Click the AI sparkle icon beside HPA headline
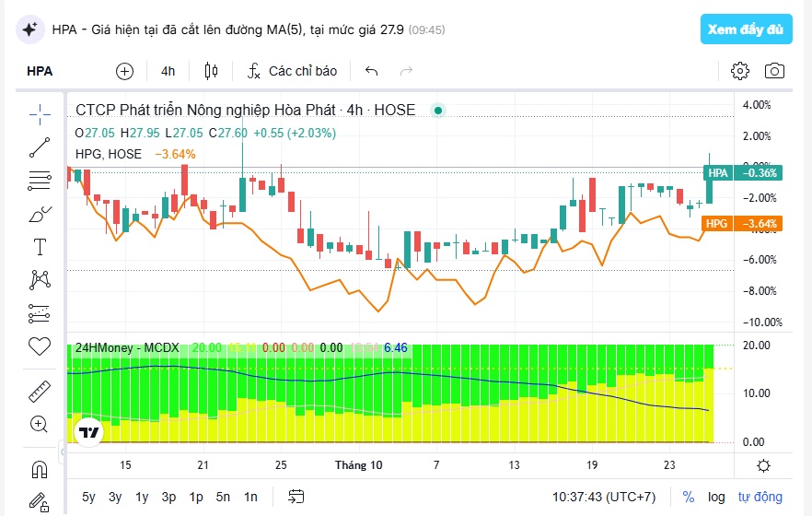This screenshot has width=812, height=516. point(30,29)
